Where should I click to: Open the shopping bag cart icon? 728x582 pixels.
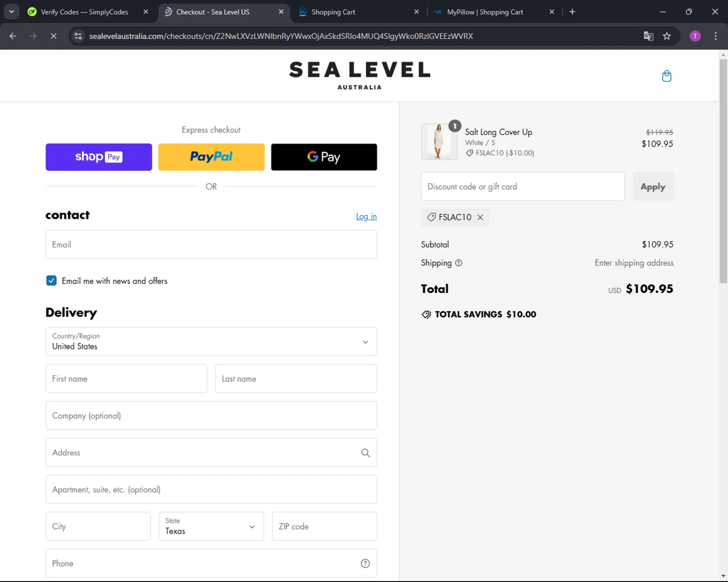[667, 76]
